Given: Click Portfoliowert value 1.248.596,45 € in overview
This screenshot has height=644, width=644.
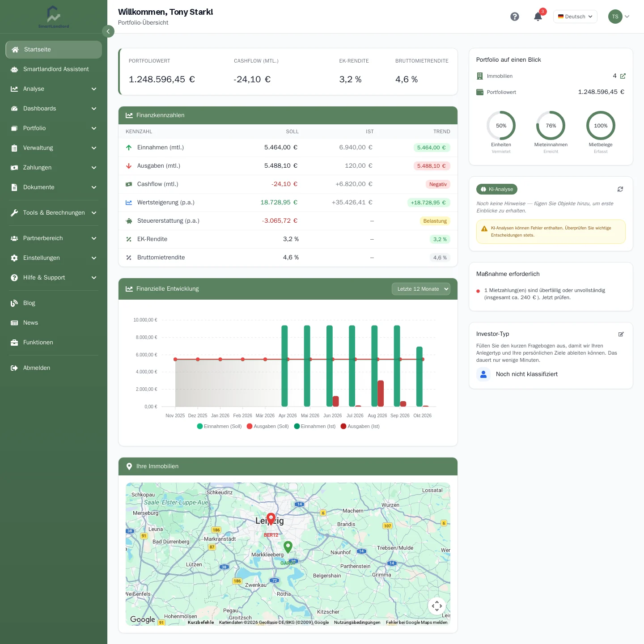Looking at the screenshot, I should coord(601,92).
